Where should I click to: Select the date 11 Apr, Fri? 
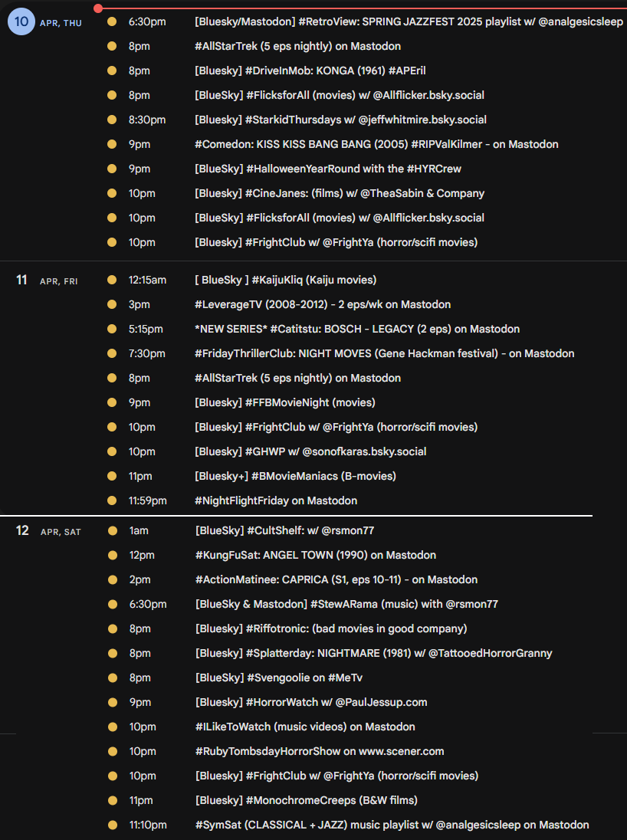click(x=21, y=281)
